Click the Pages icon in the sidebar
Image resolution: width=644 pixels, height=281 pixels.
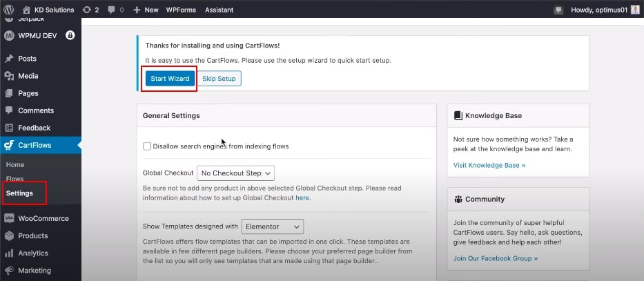[9, 93]
